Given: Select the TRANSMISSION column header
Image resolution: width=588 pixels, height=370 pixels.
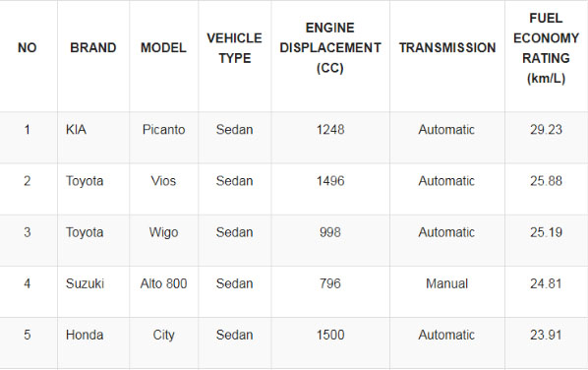Looking at the screenshot, I should click(x=447, y=48).
